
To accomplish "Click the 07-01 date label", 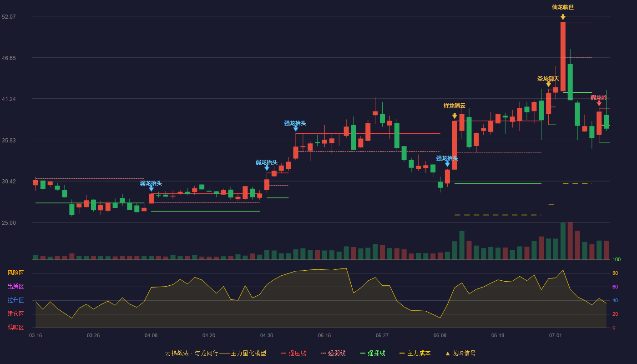I will 556,335.
